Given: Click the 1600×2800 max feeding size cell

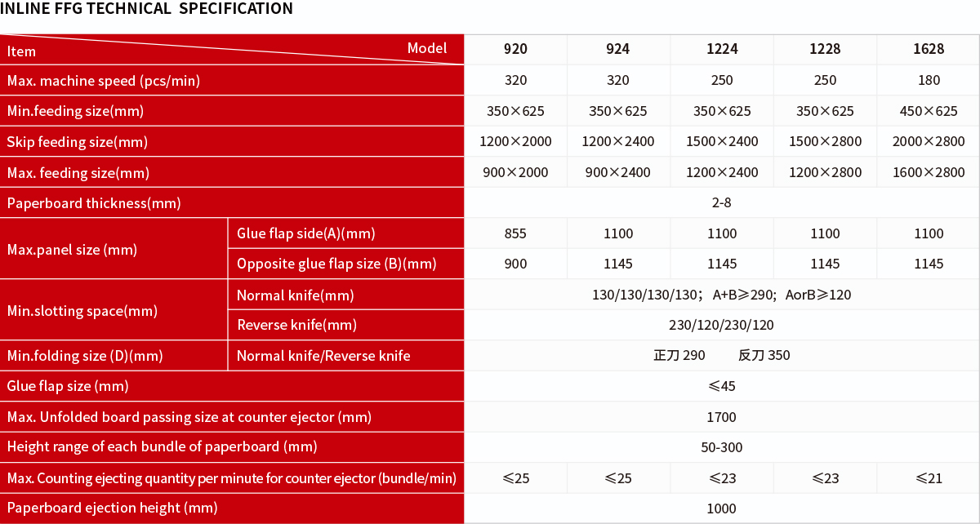Looking at the screenshot, I should click(x=929, y=172).
